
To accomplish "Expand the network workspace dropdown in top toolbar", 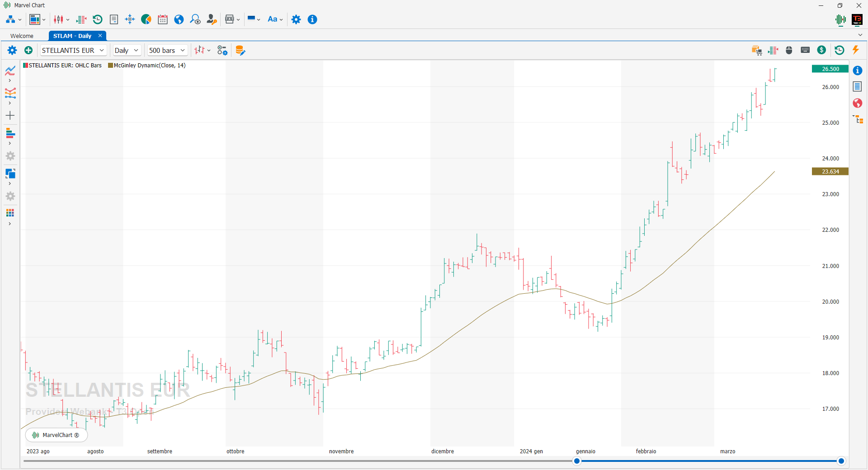I will (x=20, y=20).
